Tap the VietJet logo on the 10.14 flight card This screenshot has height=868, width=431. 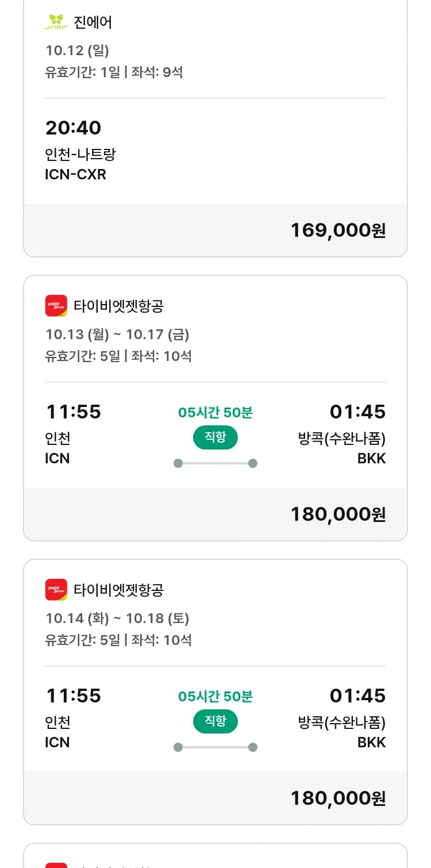pyautogui.click(x=56, y=589)
